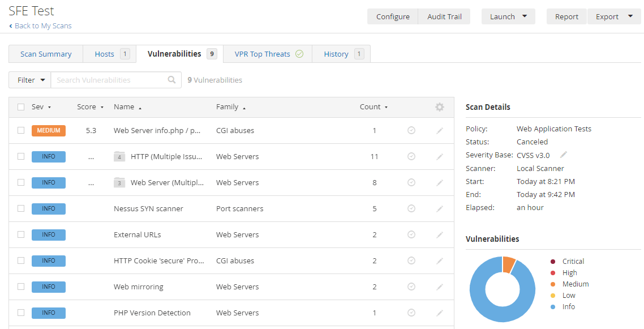This screenshot has height=329, width=644.
Task: Open the Filter dropdown
Action: (x=30, y=80)
